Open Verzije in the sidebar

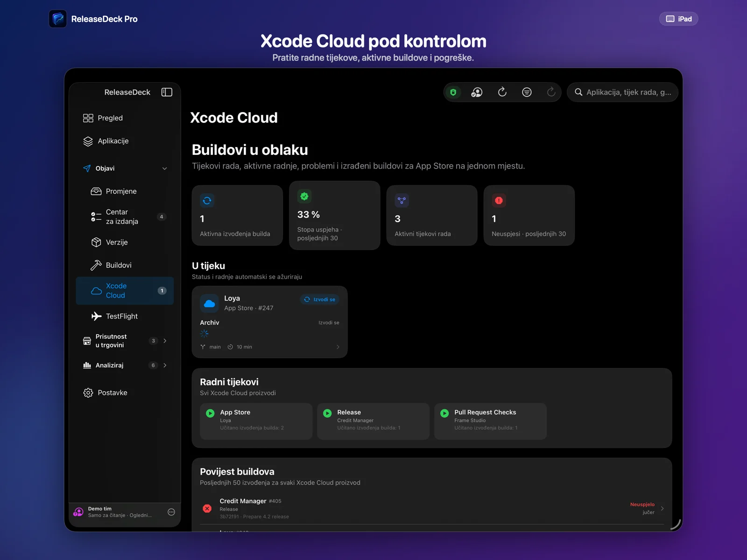pos(125,242)
